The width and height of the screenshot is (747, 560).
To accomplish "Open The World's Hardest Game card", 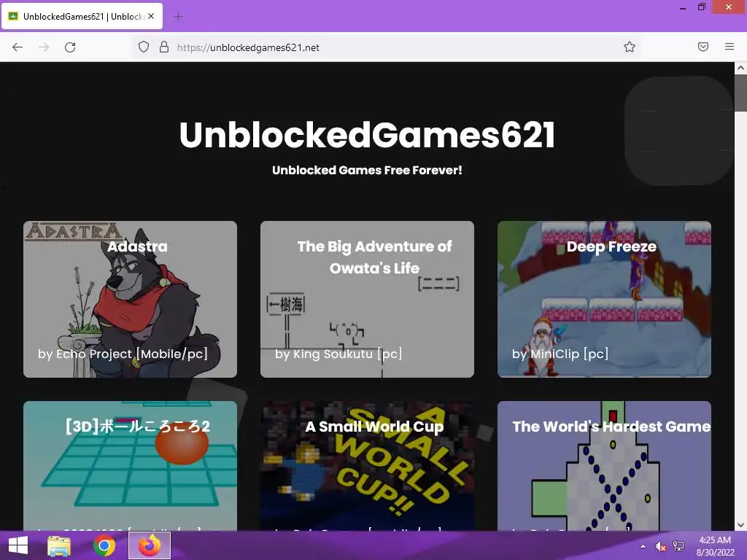I will pos(604,466).
